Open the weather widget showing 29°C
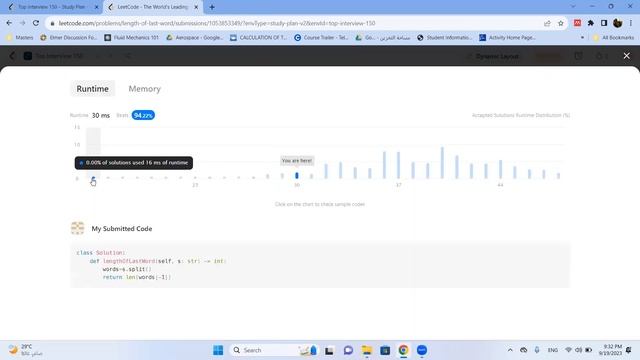This screenshot has width=640, height=360. (25, 350)
